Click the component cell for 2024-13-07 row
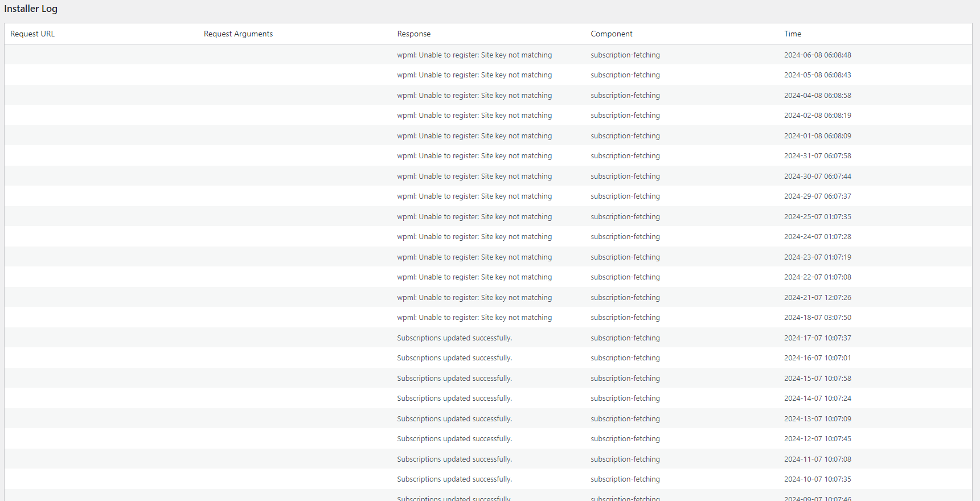Image resolution: width=980 pixels, height=501 pixels. click(625, 419)
